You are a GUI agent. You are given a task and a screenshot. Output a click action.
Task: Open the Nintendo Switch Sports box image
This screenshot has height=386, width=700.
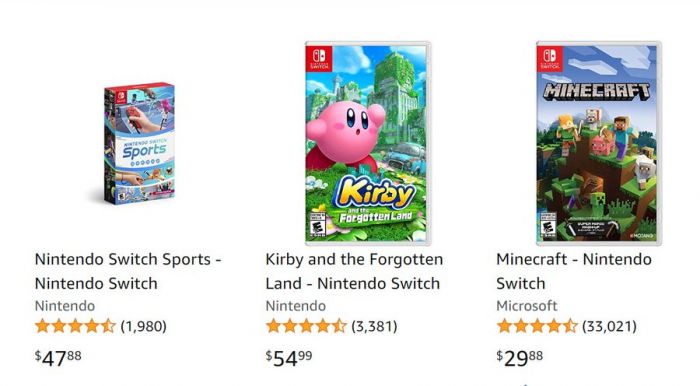[x=139, y=143]
